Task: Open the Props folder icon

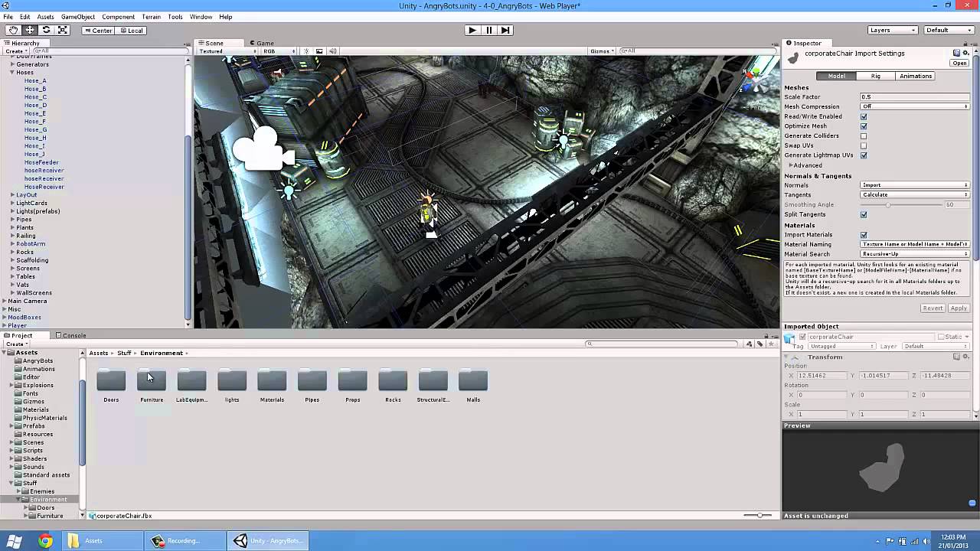Action: pos(353,380)
